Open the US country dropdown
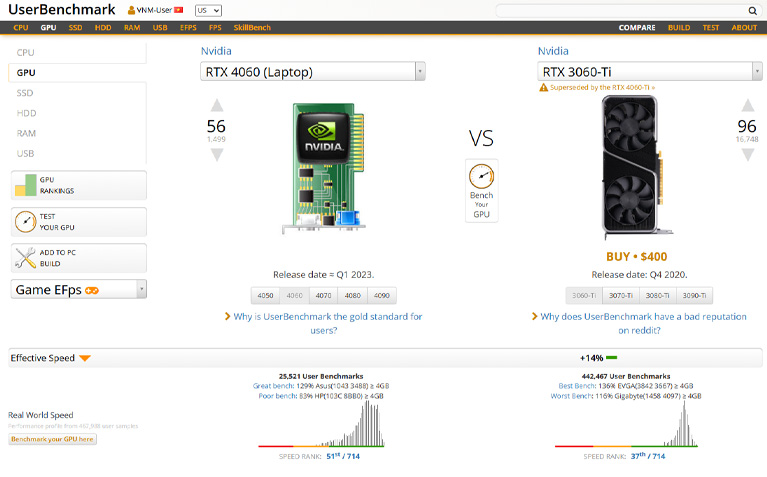 click(208, 10)
